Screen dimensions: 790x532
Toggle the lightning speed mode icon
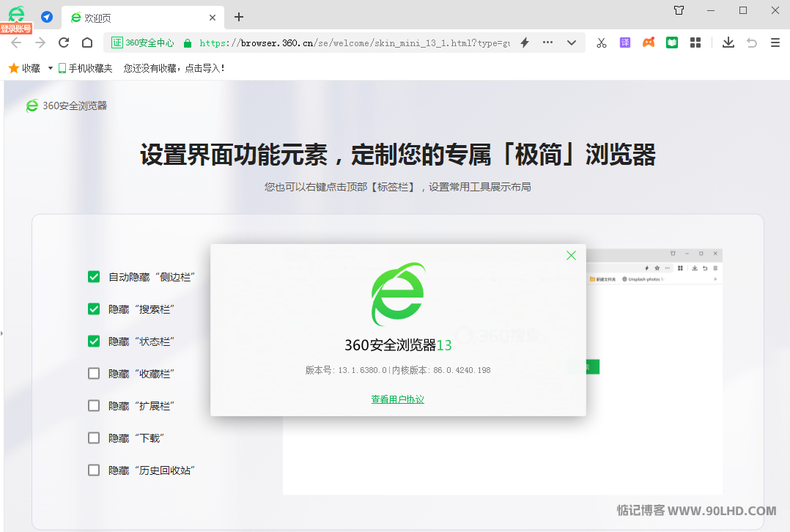pos(525,43)
